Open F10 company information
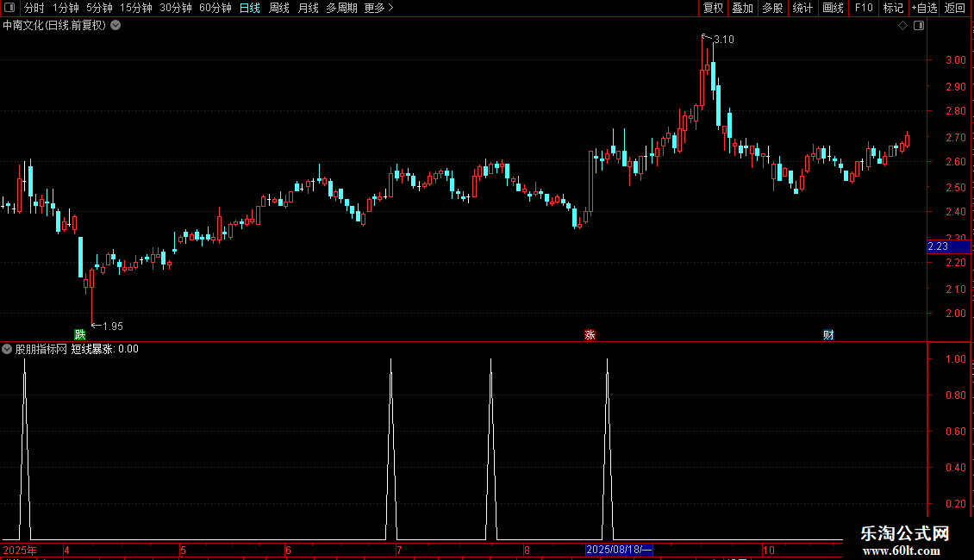Image resolution: width=974 pixels, height=560 pixels. (864, 8)
